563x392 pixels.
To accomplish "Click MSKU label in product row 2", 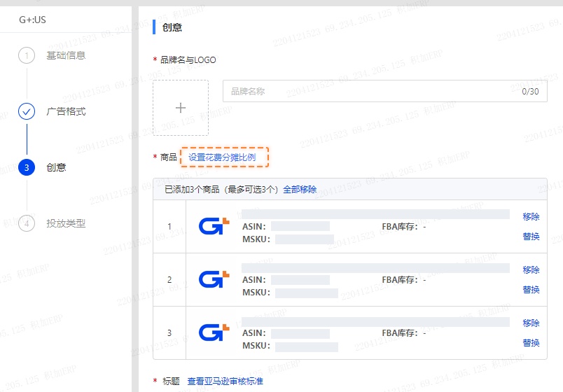I will tap(256, 293).
